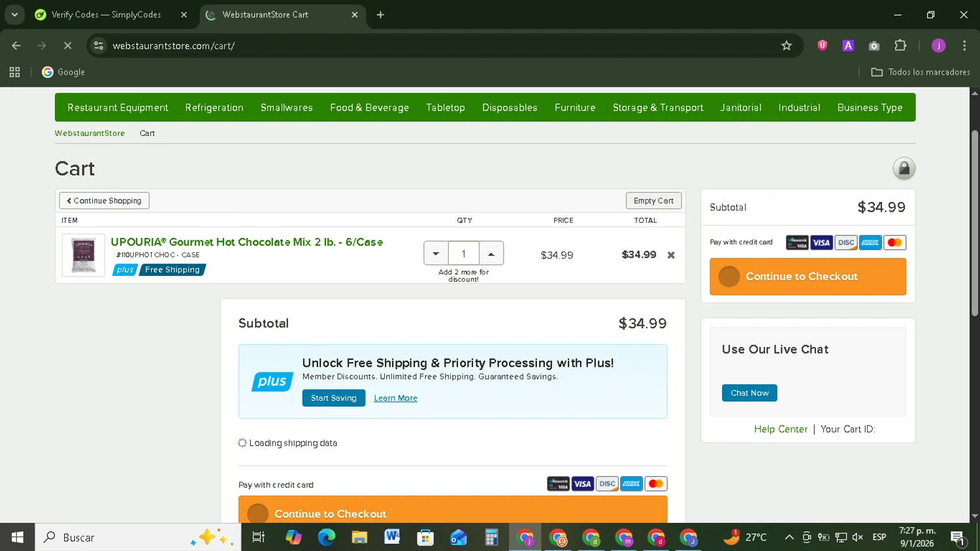Open the purple shield extension icon
The width and height of the screenshot is (980, 551).
click(x=823, y=46)
